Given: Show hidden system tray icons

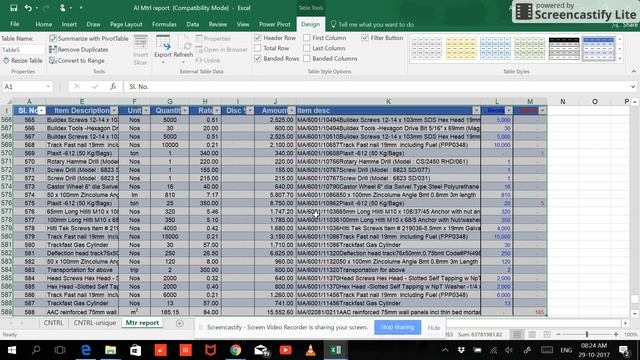Looking at the screenshot, I should click(x=445, y=350).
